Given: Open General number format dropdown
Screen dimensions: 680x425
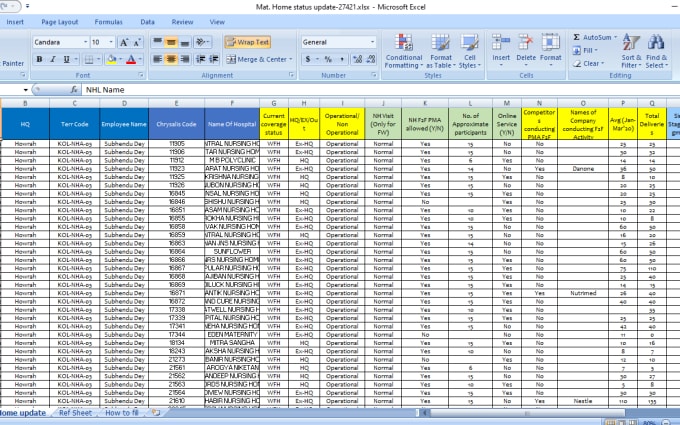Looking at the screenshot, I should (x=372, y=42).
